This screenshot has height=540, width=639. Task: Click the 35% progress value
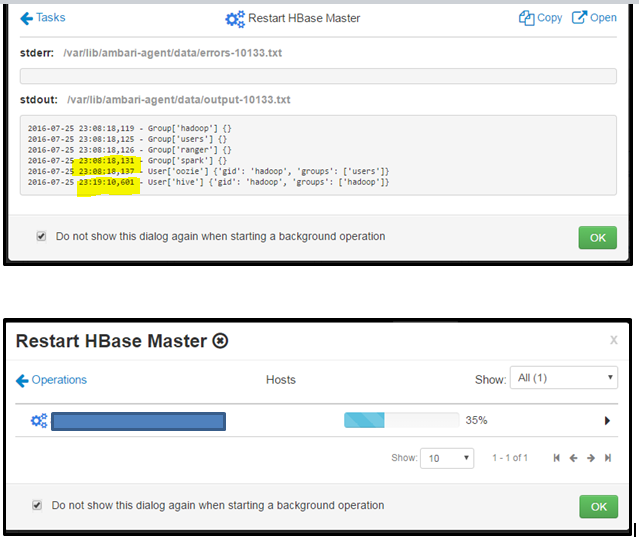point(476,420)
